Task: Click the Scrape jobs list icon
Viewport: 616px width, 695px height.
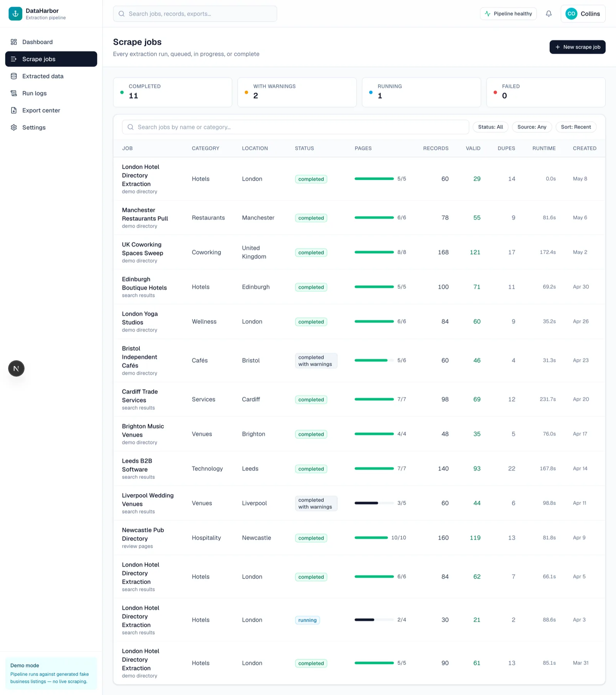Action: [14, 59]
